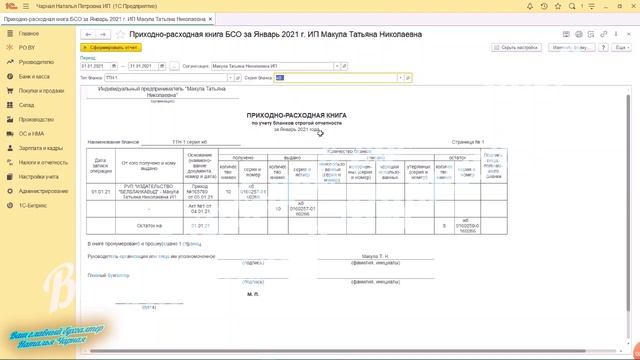Image resolution: width=640 pixels, height=360 pixels.
Task: Click the Страница № 1 text
Action: [468, 142]
